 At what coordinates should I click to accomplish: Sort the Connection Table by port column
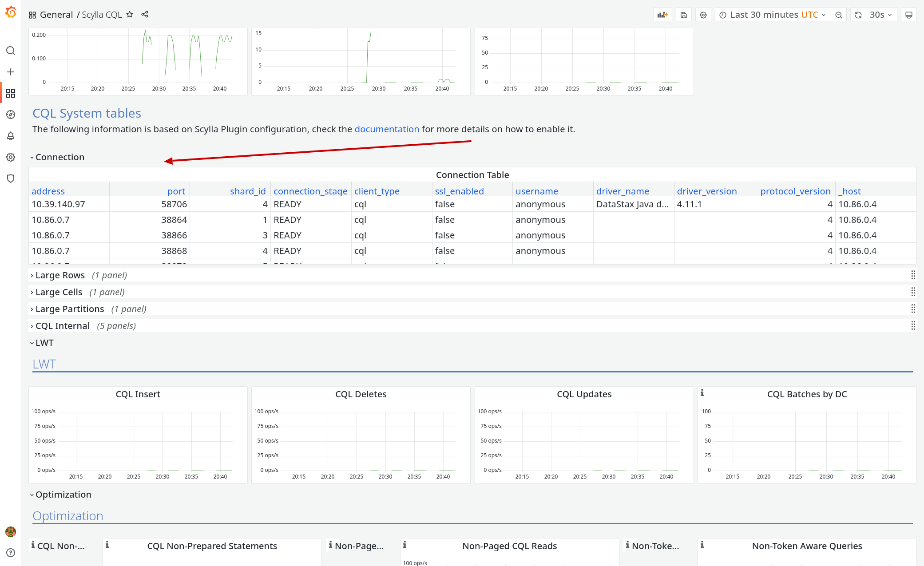click(176, 191)
